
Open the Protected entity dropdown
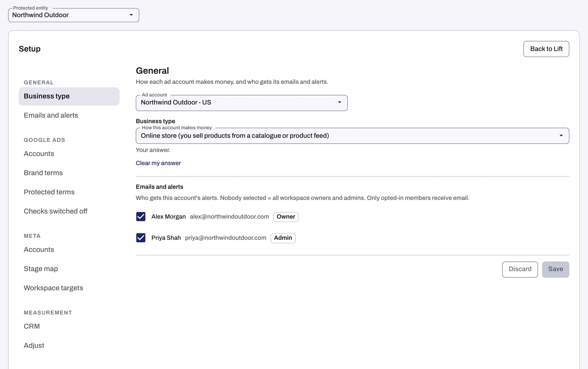point(73,15)
